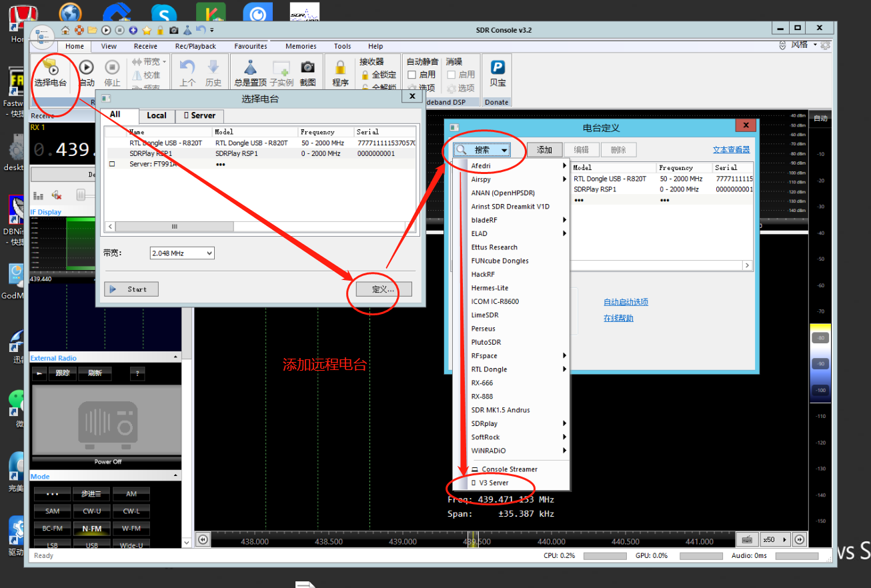This screenshot has width=871, height=588.
Task: Open the Auto-start Options (自动启动选项) link
Action: (626, 302)
